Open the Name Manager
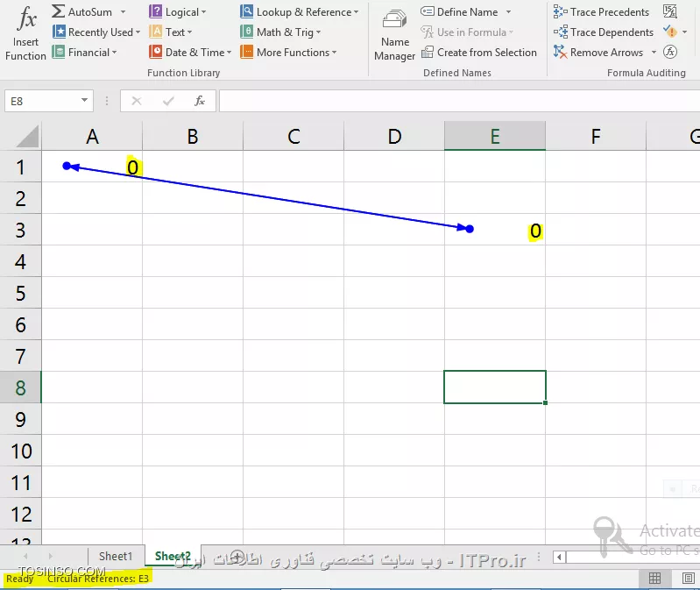This screenshot has width=700, height=590. 394,36
